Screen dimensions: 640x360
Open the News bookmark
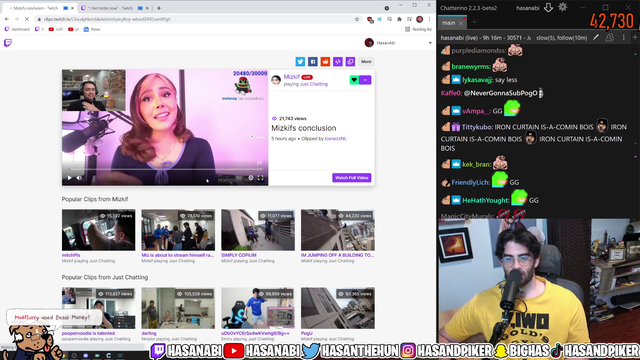tap(92, 29)
